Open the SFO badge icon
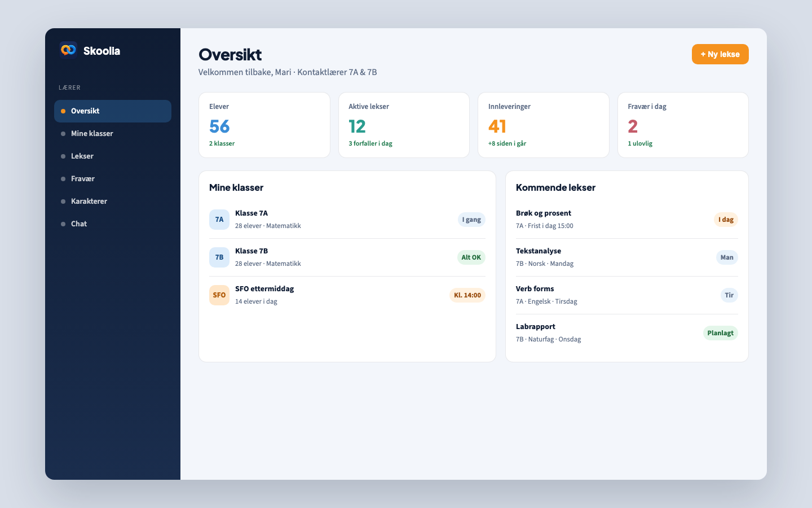 [219, 295]
